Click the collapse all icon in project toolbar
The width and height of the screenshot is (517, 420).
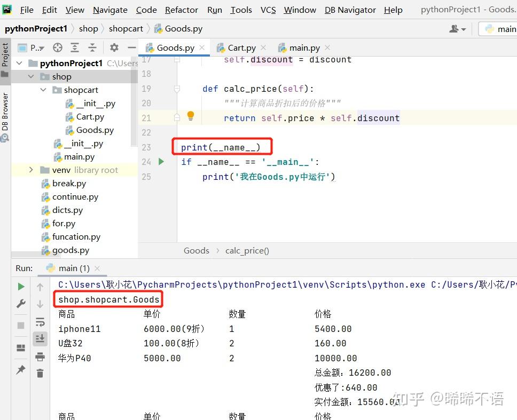pos(92,48)
